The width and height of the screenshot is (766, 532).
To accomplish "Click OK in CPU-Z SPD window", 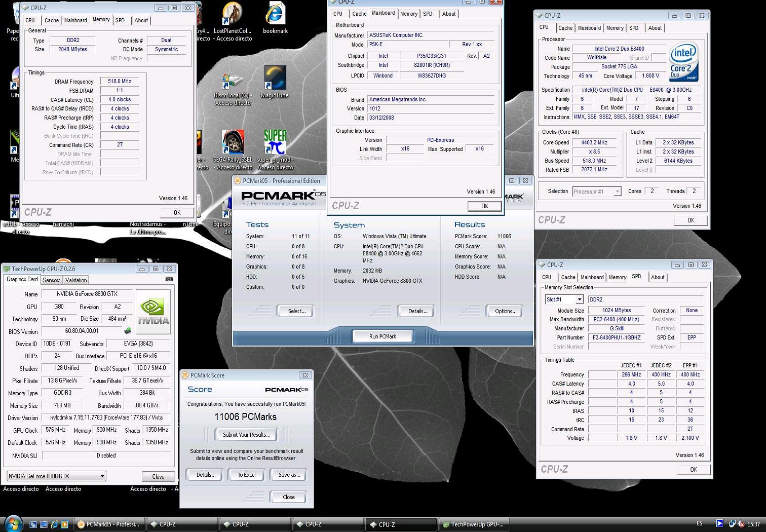I will [694, 470].
